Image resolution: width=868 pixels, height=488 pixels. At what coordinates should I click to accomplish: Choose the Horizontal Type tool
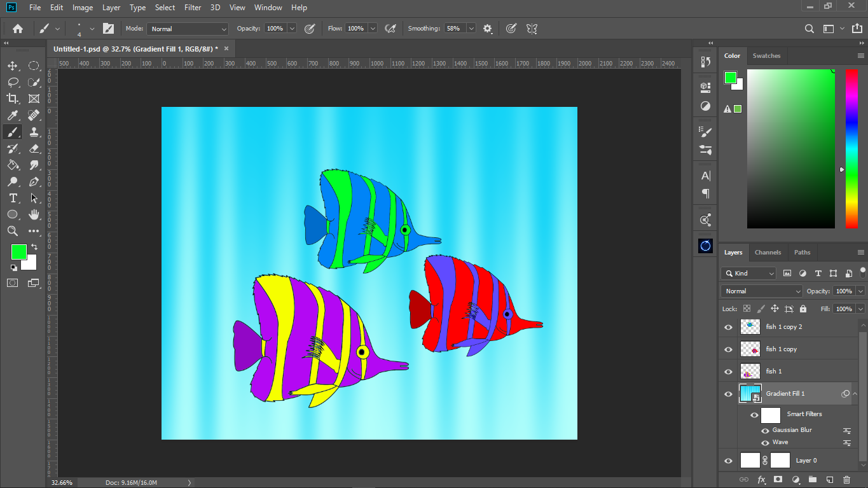tap(13, 198)
